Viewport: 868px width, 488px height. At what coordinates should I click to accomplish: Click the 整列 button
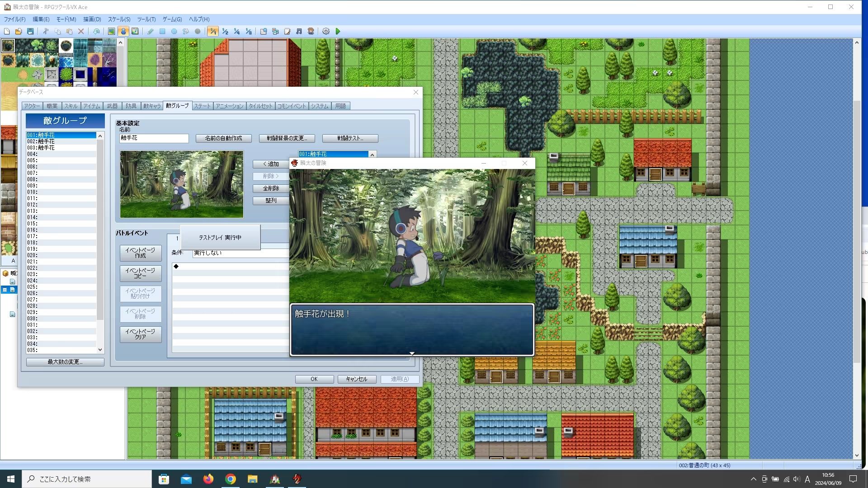(x=271, y=201)
